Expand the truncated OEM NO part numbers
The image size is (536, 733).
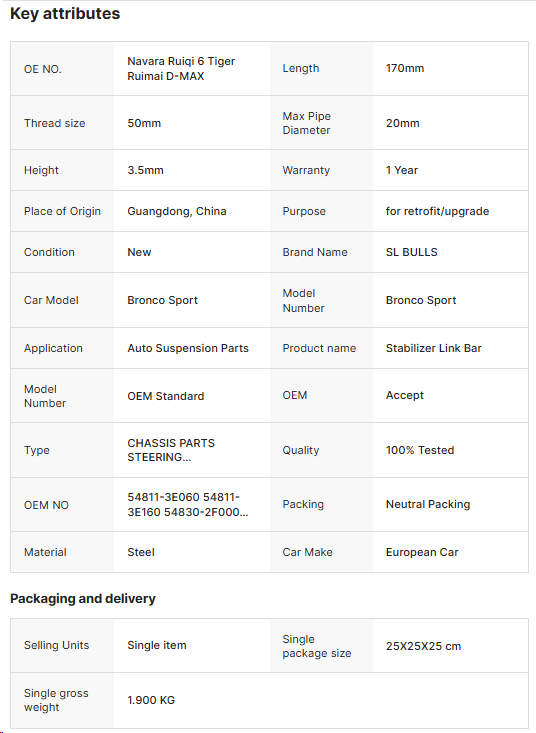pyautogui.click(x=187, y=505)
